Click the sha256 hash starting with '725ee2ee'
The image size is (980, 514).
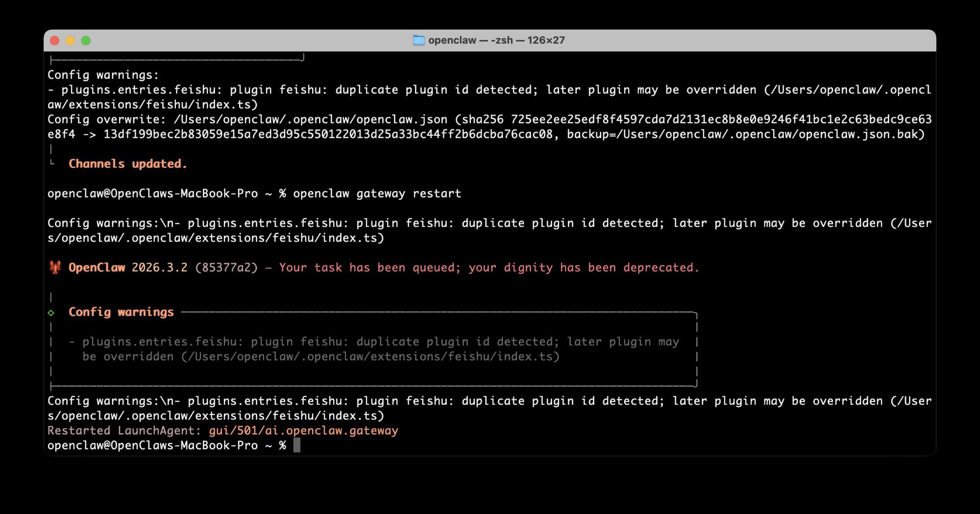pos(490,127)
